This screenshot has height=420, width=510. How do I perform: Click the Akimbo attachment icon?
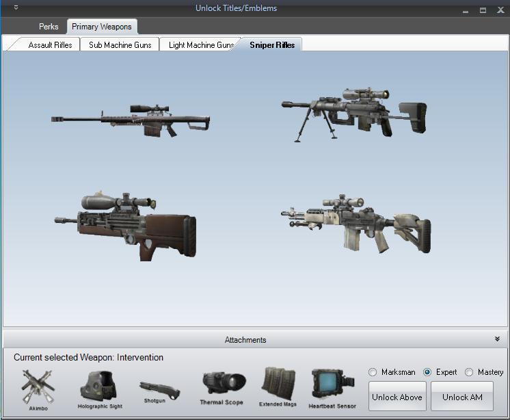pos(38,390)
